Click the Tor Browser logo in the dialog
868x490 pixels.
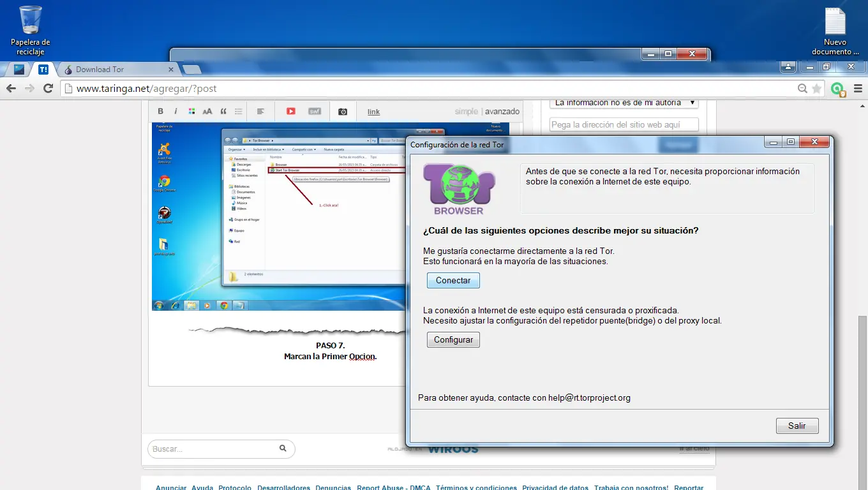(x=459, y=189)
